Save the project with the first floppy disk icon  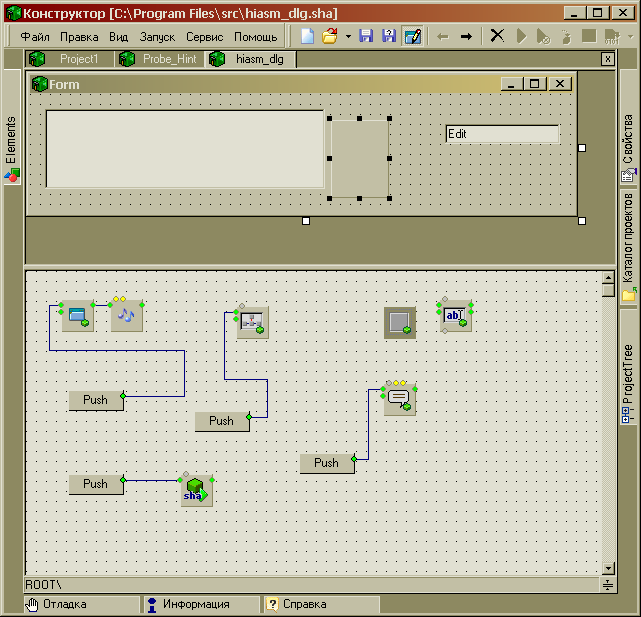366,36
